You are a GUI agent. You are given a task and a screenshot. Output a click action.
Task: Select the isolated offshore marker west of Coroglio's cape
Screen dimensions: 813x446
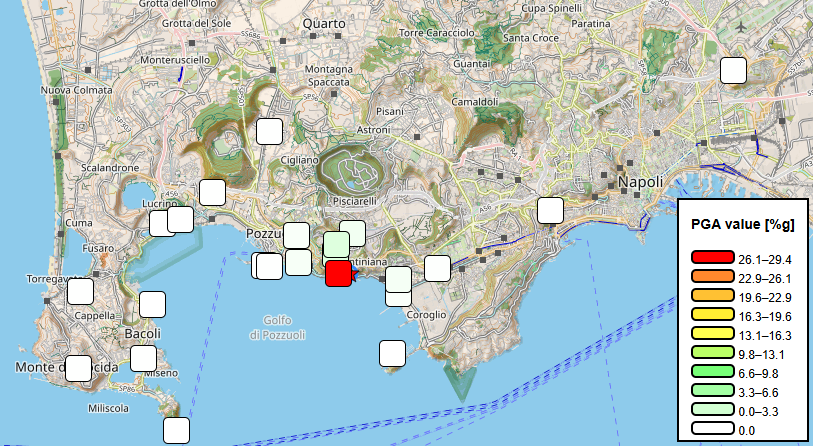point(393,354)
